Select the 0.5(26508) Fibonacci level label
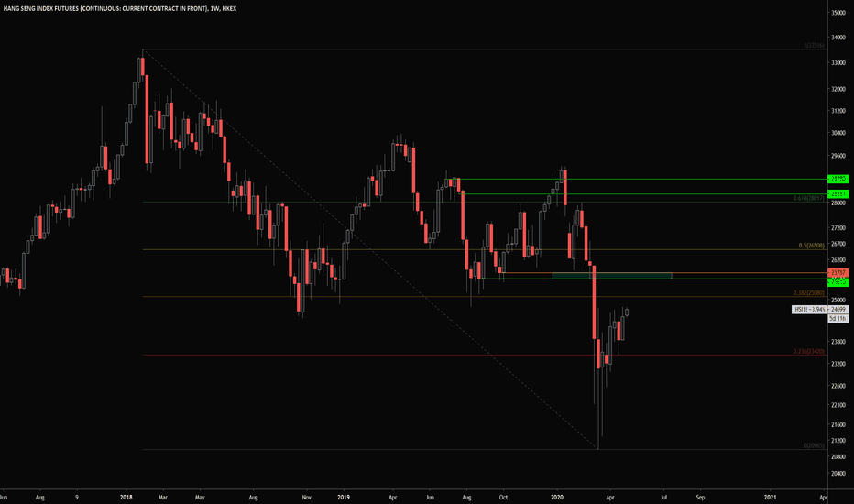Viewport: 854px width, 504px height. pyautogui.click(x=811, y=246)
